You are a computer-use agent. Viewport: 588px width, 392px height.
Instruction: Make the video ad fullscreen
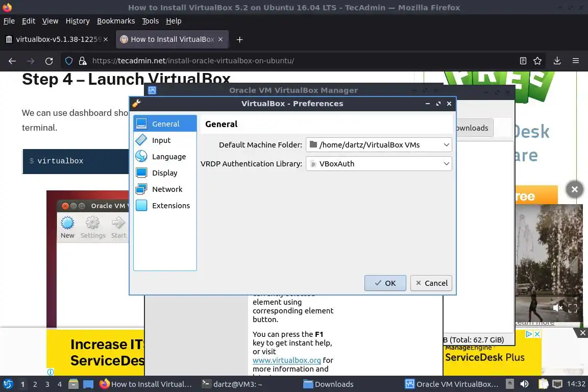point(573,308)
